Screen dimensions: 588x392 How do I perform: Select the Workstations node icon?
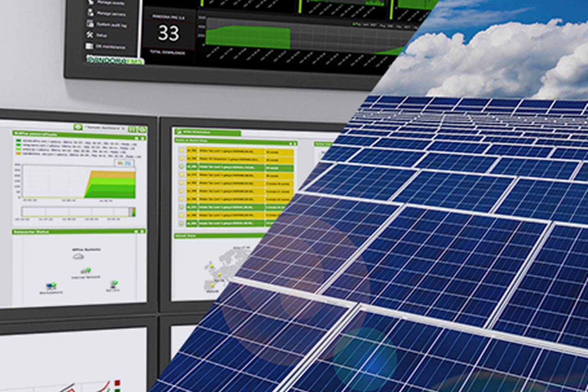coord(51,286)
